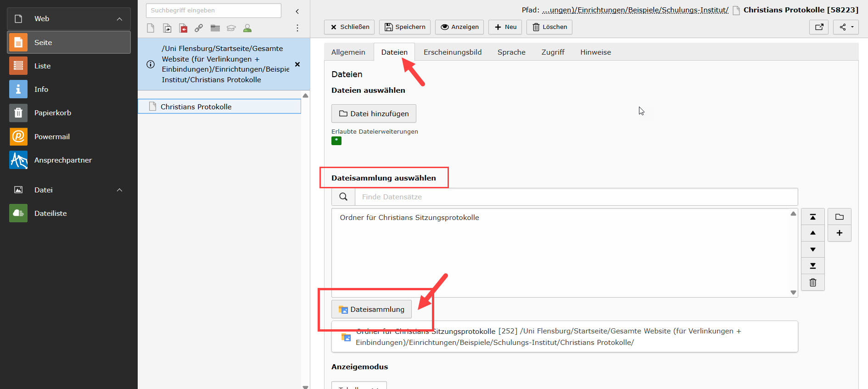This screenshot has height=389, width=868.
Task: Open the Powermail module
Action: pos(52,136)
